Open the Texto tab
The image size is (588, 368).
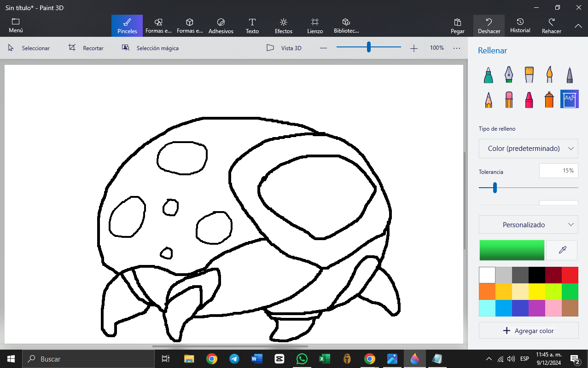[x=252, y=26]
